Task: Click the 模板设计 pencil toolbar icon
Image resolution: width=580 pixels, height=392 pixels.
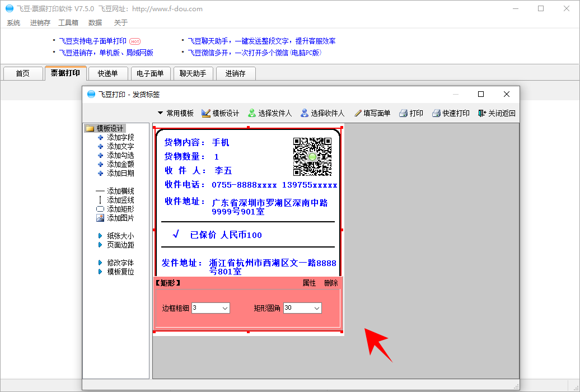Action: tap(206, 113)
